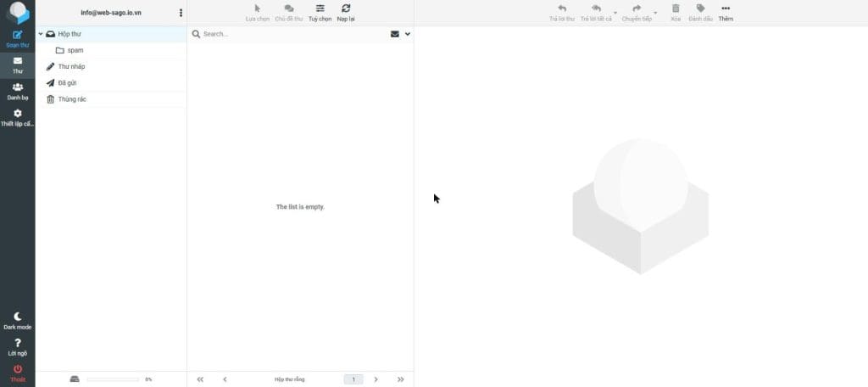Collapse the Hộp thư folder arrow
Viewport: 868px width, 387px height.
click(41, 35)
